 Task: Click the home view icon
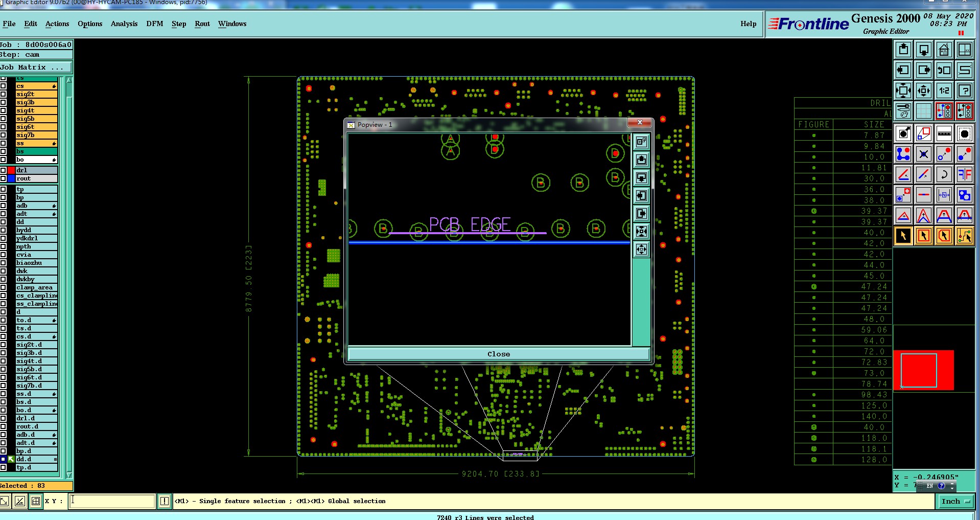tap(944, 50)
